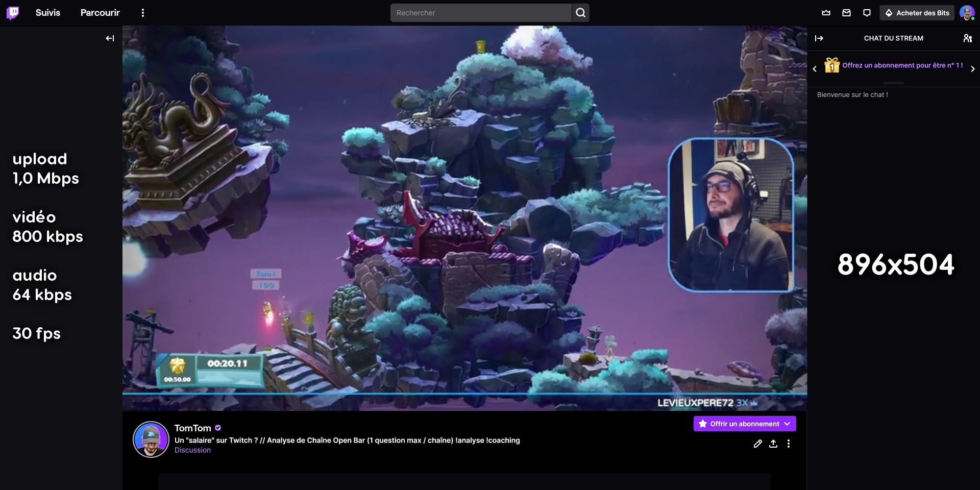Open the Twitch home logo
Viewport: 980px width, 490px height.
click(x=13, y=13)
